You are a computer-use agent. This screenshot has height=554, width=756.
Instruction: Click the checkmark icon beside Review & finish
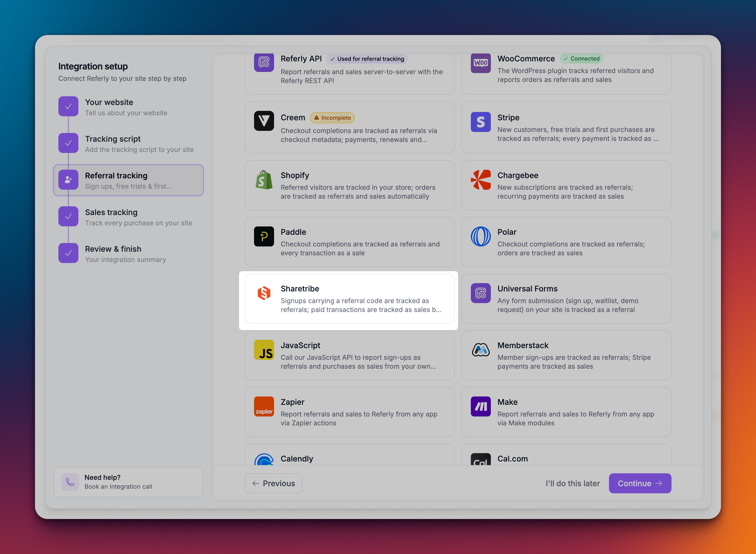click(68, 253)
